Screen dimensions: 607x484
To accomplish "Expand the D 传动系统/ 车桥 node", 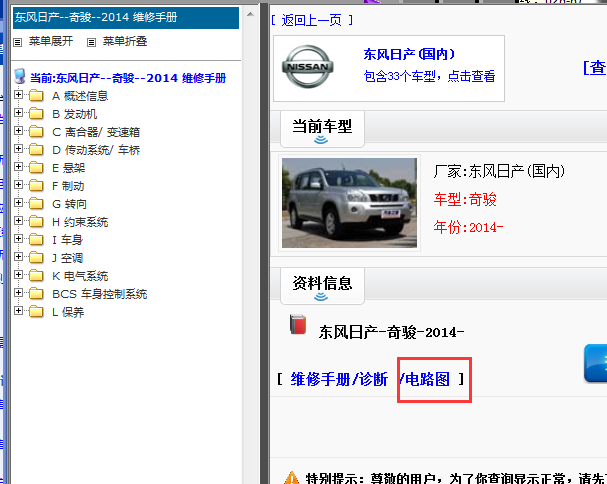I will pos(18,149).
